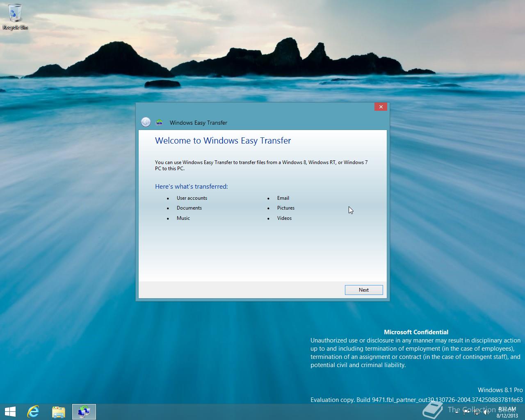Click the 'Email' list item
Screen dimensions: 525x420
pyautogui.click(x=283, y=198)
